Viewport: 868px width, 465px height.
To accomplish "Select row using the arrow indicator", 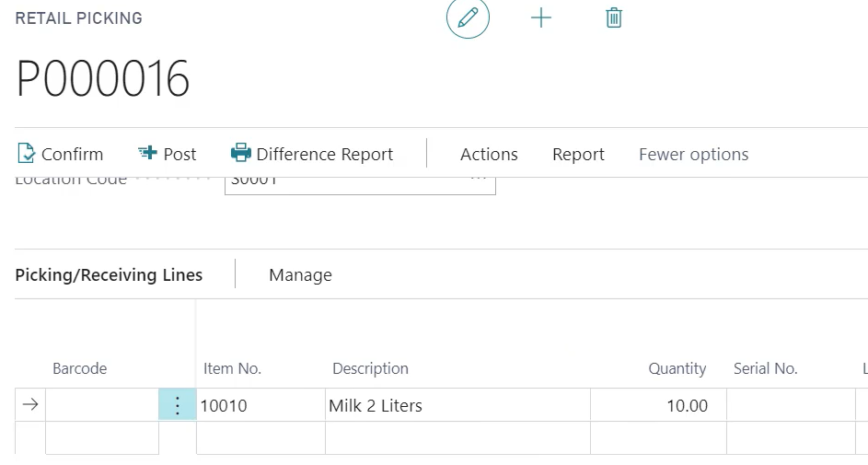I will [x=30, y=405].
